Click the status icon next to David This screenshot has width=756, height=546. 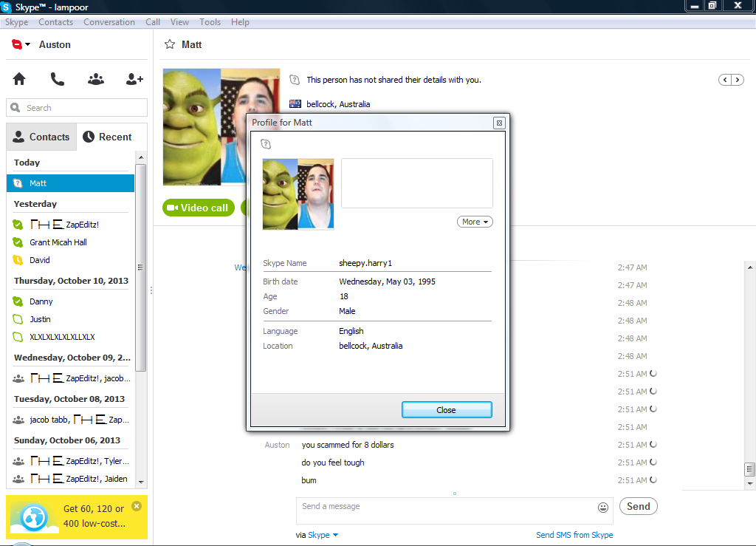(18, 260)
